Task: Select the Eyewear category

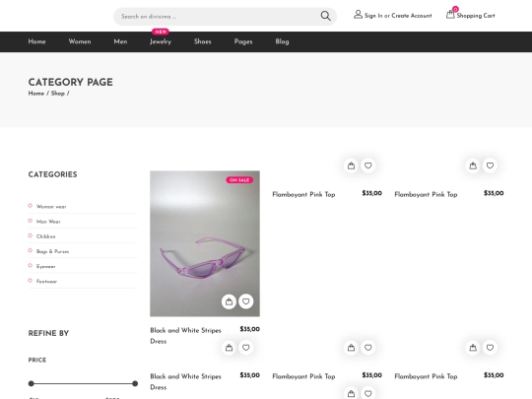Action: (45, 266)
